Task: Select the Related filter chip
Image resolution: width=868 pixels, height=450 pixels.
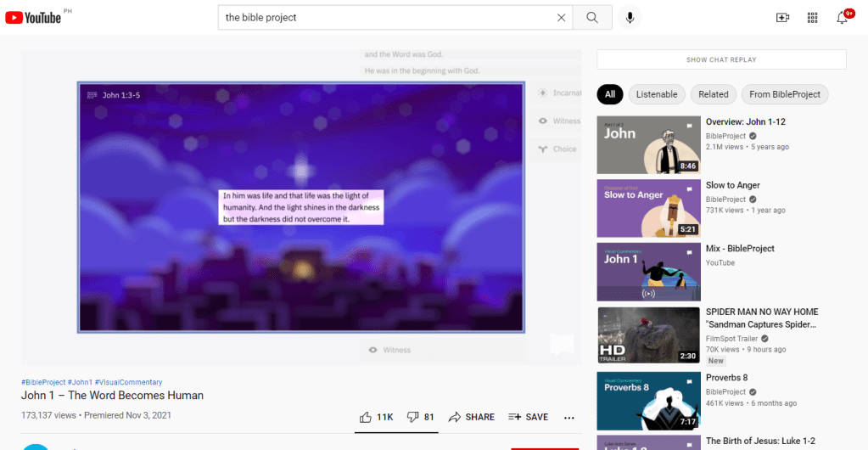Action: point(713,94)
